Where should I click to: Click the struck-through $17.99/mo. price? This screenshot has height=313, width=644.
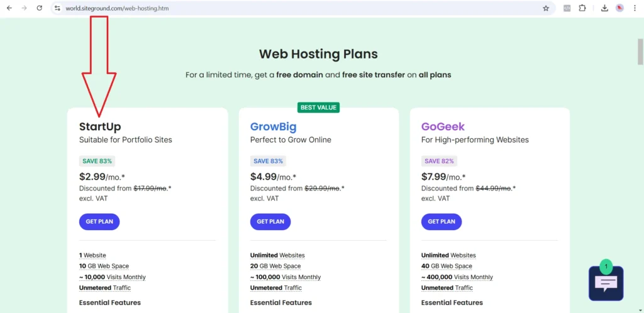coord(150,189)
